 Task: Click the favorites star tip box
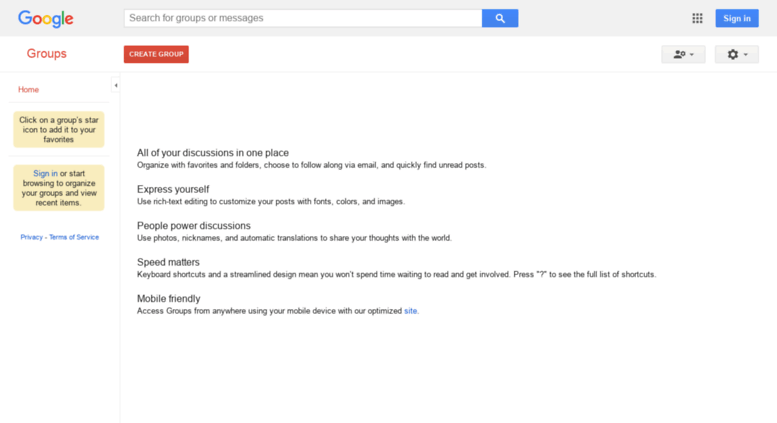pos(59,130)
